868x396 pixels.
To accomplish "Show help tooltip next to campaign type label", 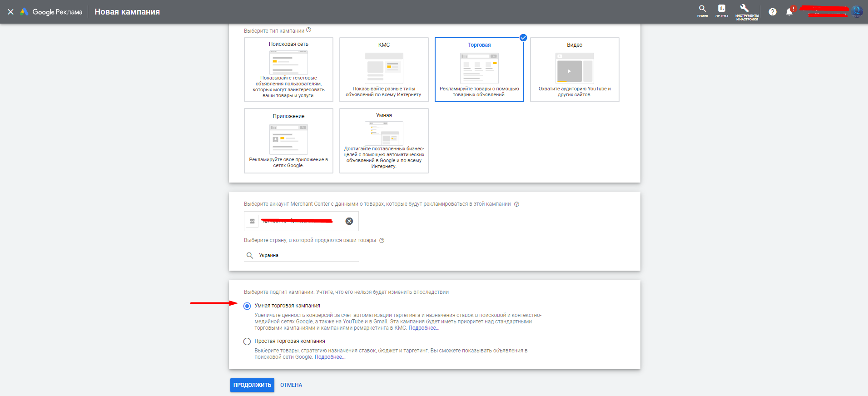I will (x=309, y=30).
